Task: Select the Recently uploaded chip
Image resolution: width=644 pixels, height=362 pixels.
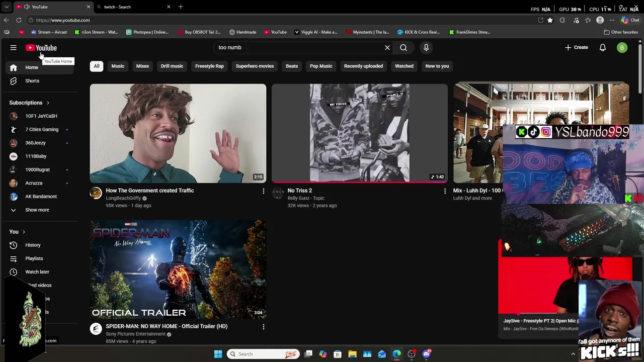Action: pos(363,66)
